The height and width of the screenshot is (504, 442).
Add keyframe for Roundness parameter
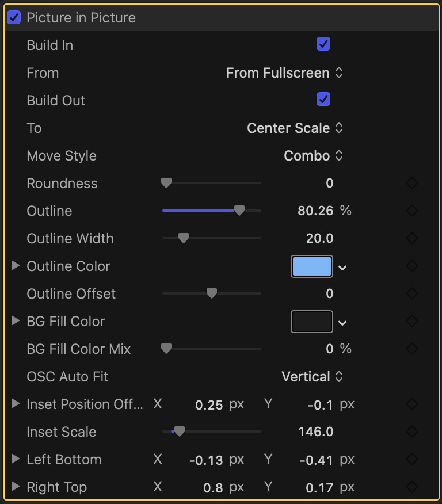point(411,184)
